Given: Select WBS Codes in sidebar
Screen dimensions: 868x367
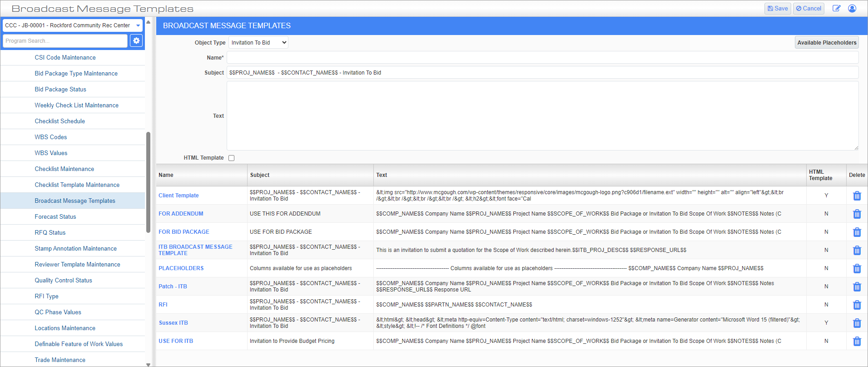Looking at the screenshot, I should [51, 137].
